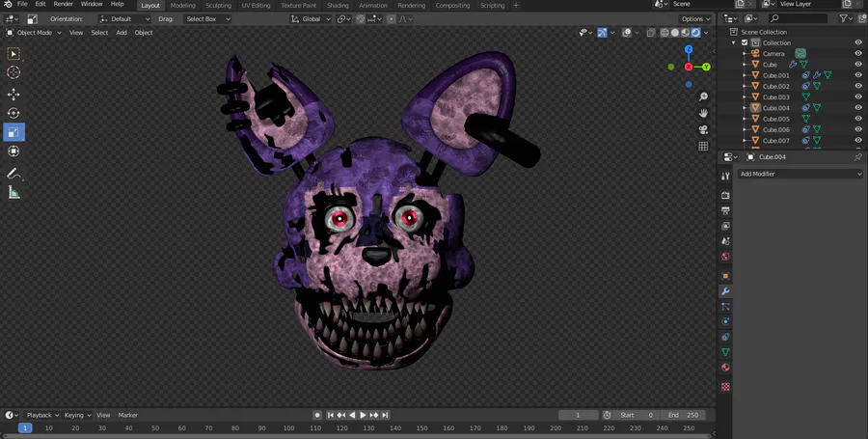The width and height of the screenshot is (868, 439).
Task: Open the Playback dropdown in timeline
Action: (42, 415)
